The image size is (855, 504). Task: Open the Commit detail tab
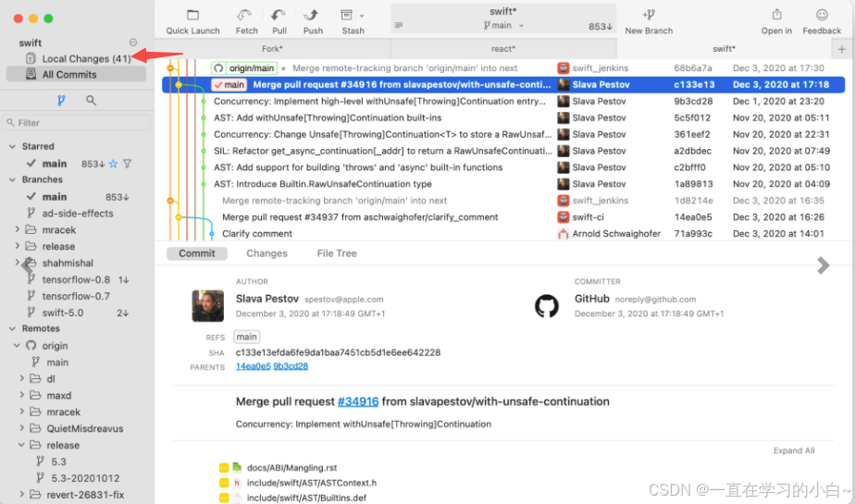pyautogui.click(x=197, y=253)
